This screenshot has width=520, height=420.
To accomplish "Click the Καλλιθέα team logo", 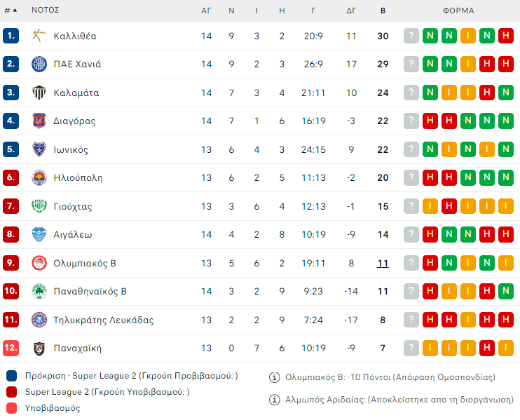I will pos(39,36).
